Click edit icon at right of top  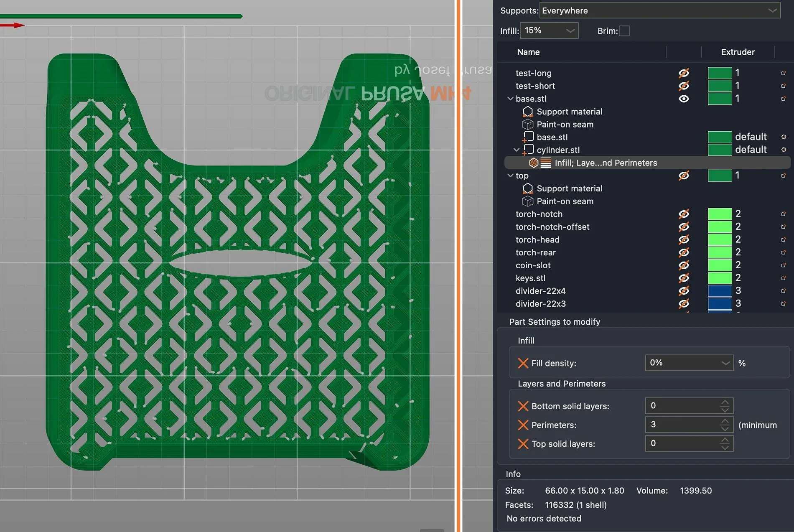click(x=783, y=176)
